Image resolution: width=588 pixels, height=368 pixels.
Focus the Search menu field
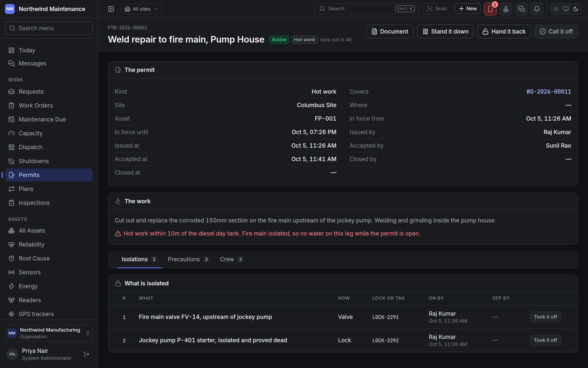click(49, 28)
